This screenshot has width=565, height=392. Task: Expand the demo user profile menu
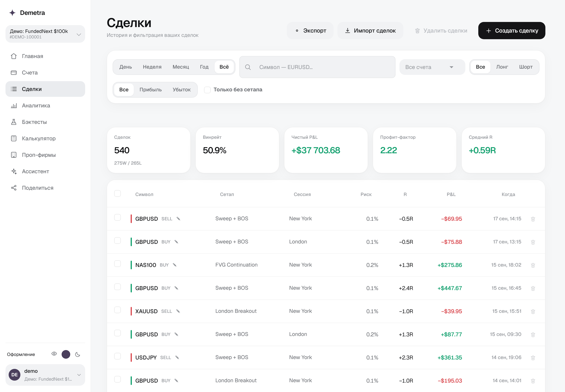tap(45, 375)
